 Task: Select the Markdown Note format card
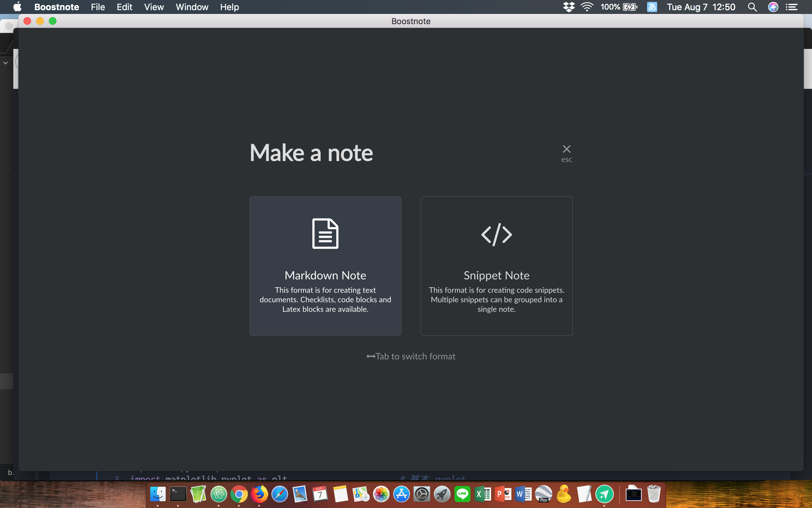(325, 266)
